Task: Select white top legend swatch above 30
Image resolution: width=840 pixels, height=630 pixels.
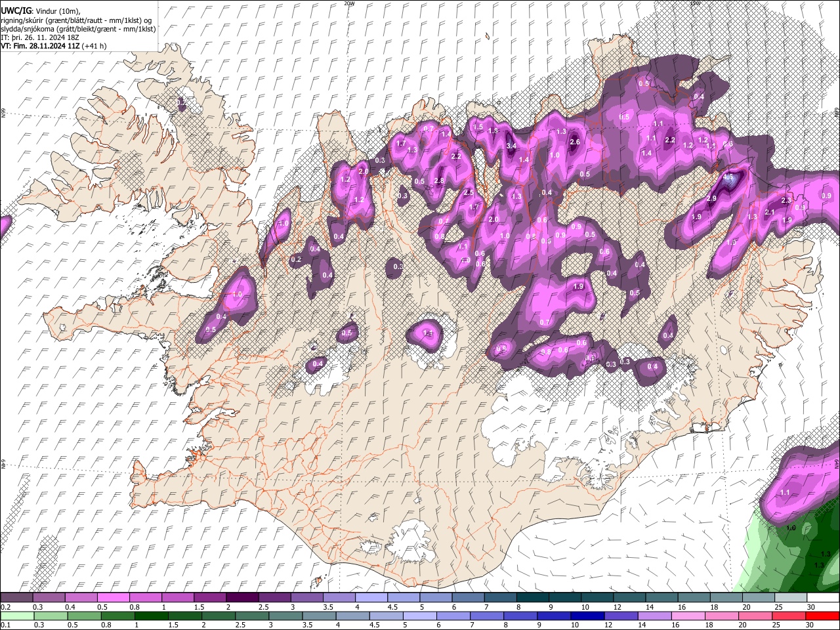Action: point(824,598)
